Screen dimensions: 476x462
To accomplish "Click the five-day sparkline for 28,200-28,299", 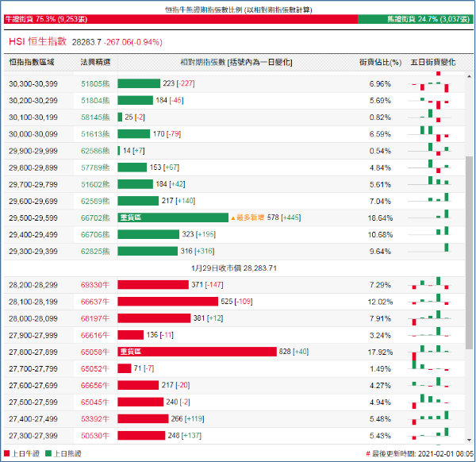I will (x=429, y=284).
